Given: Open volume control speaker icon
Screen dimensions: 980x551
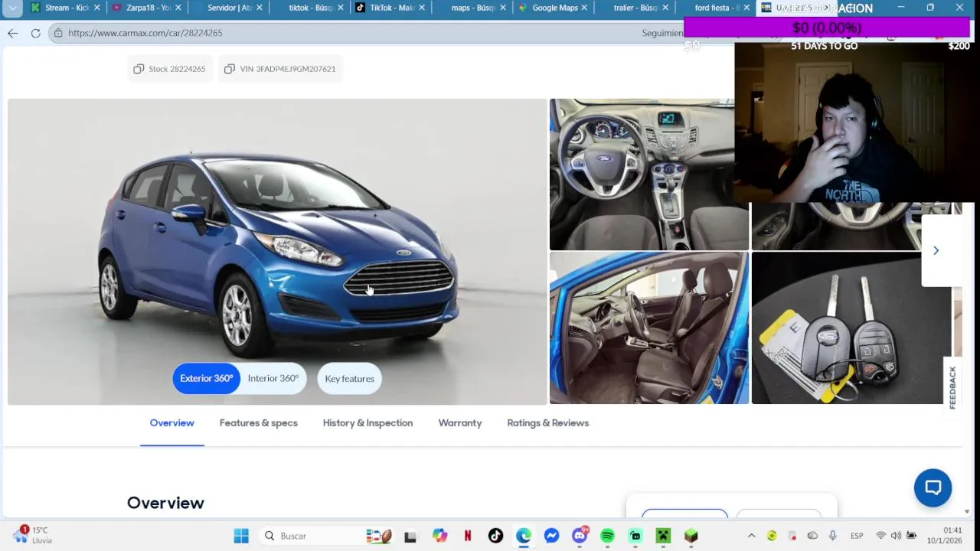Looking at the screenshot, I should [896, 536].
